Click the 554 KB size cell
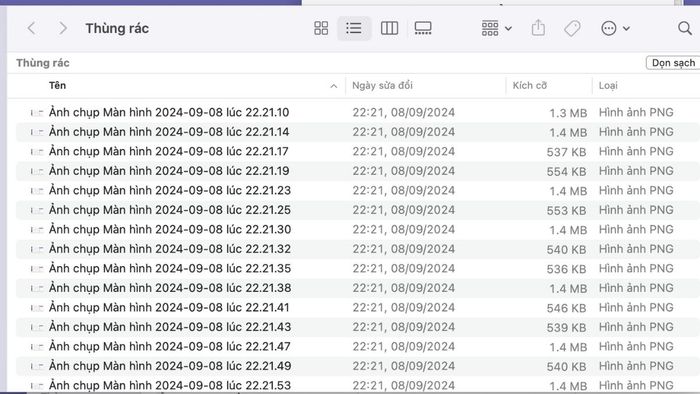Image resolution: width=700 pixels, height=394 pixels. (x=566, y=172)
